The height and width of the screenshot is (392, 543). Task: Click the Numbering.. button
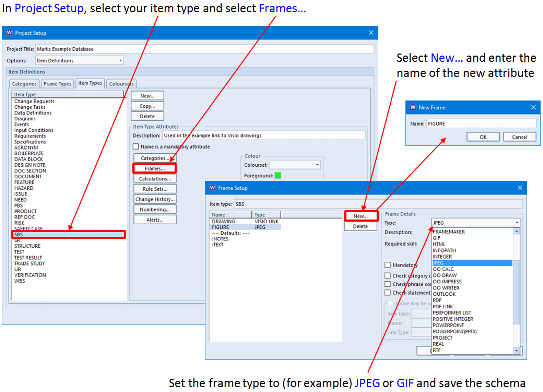pos(155,210)
